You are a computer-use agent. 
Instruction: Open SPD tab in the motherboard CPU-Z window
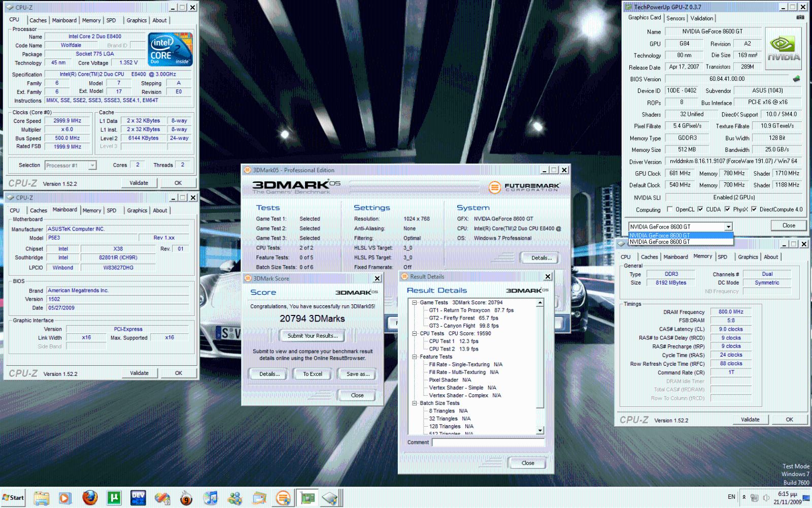[x=112, y=210]
